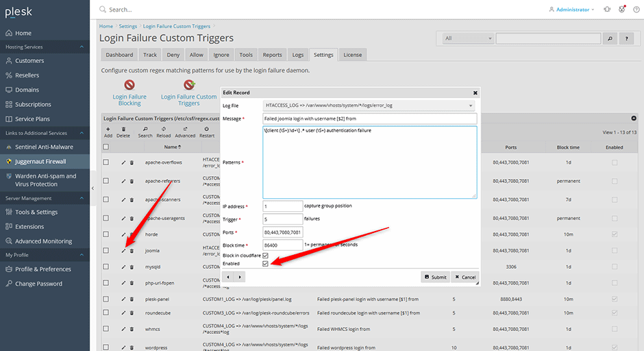This screenshot has height=351, width=644.
Task: Open the Administrator account menu
Action: click(571, 10)
